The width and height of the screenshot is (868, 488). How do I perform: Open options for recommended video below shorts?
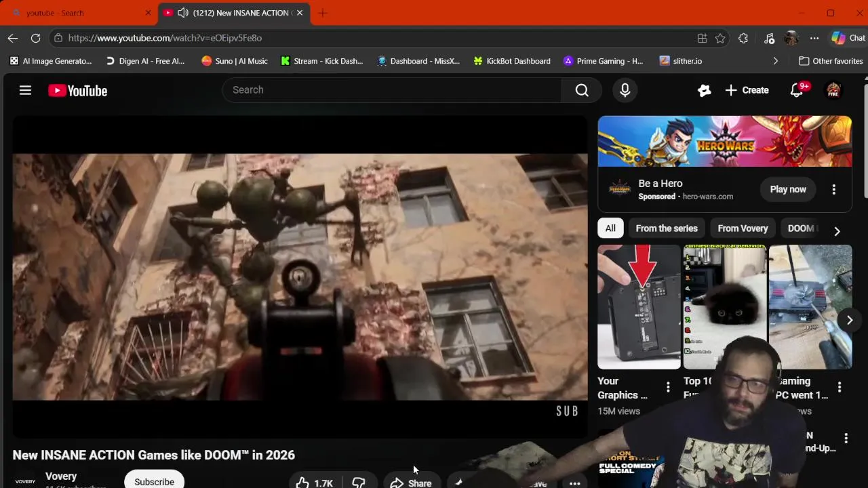coord(846,439)
